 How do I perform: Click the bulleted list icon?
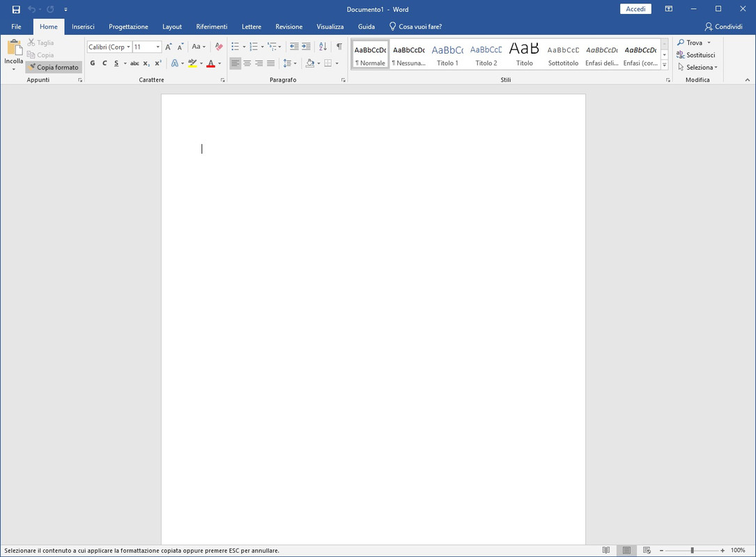pos(236,47)
